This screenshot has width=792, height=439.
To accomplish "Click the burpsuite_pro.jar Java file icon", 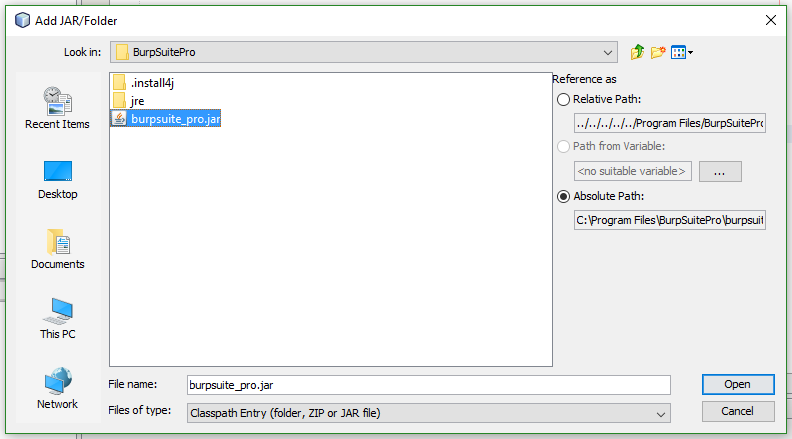I will point(119,118).
